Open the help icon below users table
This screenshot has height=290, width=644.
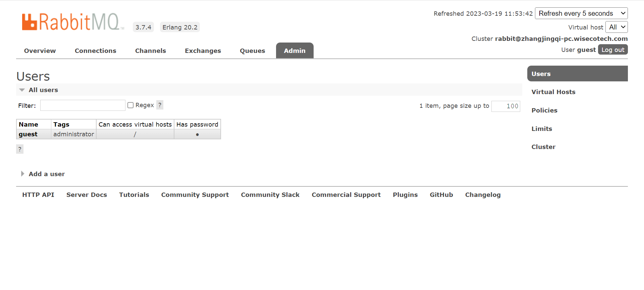click(20, 149)
